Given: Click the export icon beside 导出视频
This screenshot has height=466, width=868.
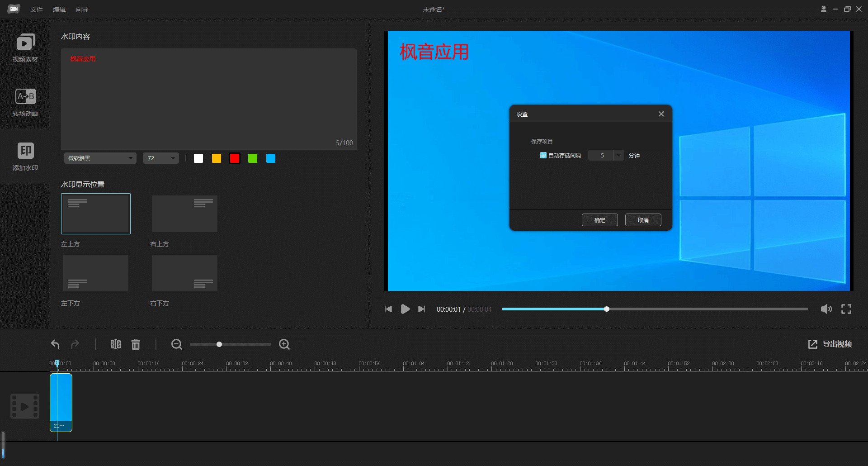Looking at the screenshot, I should click(x=812, y=344).
